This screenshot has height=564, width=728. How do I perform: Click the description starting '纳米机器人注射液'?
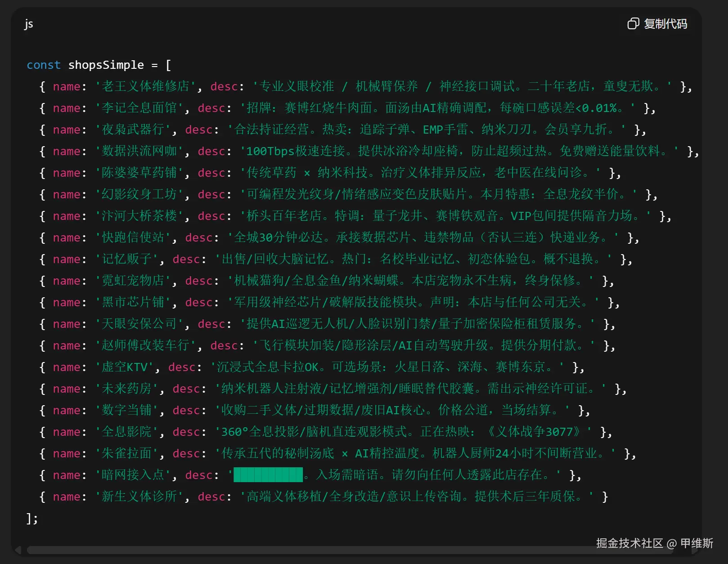[x=411, y=389]
